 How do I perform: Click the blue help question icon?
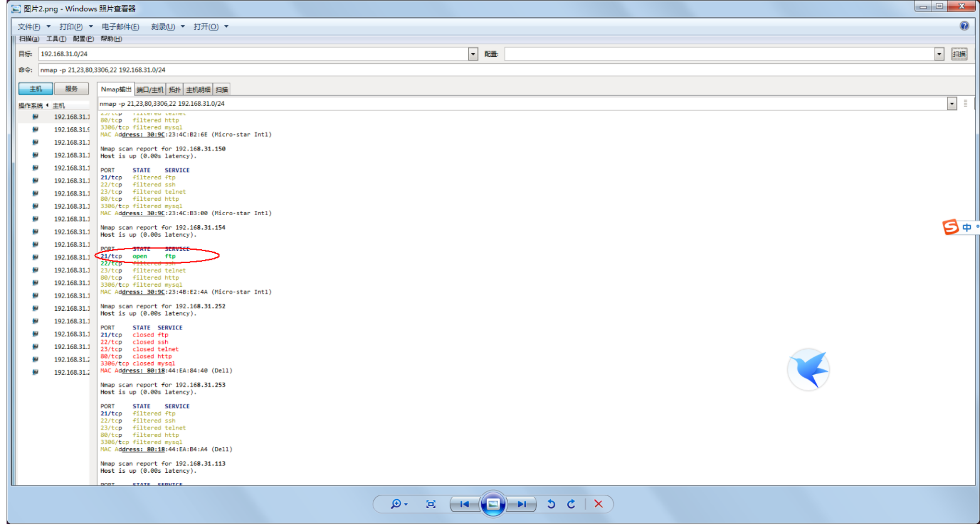[964, 26]
